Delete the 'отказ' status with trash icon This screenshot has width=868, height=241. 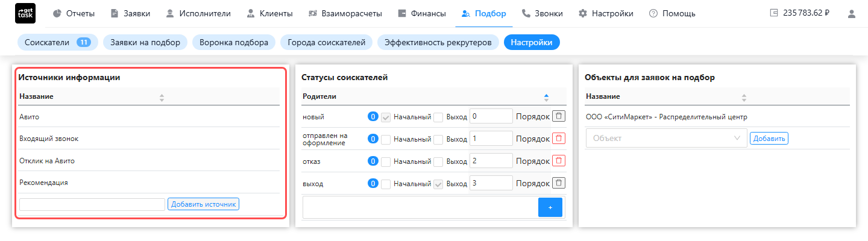click(x=559, y=160)
